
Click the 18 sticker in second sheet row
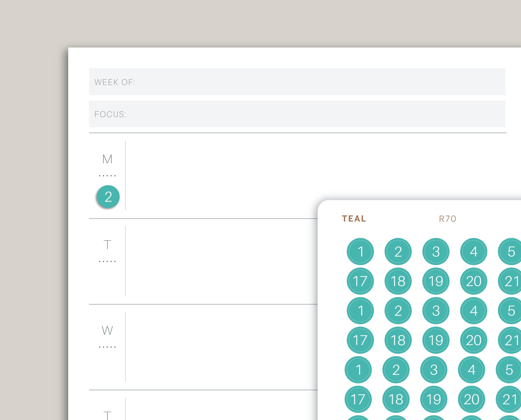pos(398,281)
